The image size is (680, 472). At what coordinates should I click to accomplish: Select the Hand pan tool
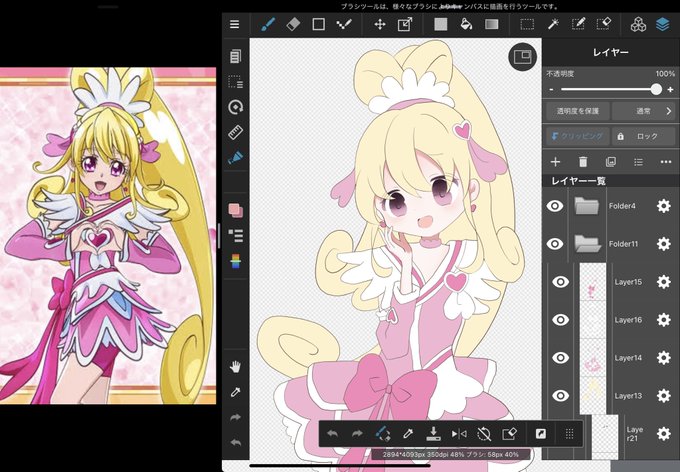click(x=235, y=367)
